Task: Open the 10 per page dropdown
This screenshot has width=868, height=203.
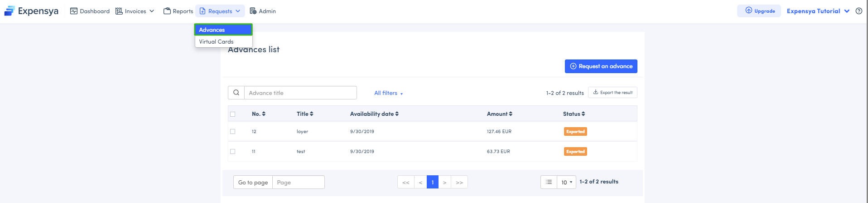Action: 566,182
